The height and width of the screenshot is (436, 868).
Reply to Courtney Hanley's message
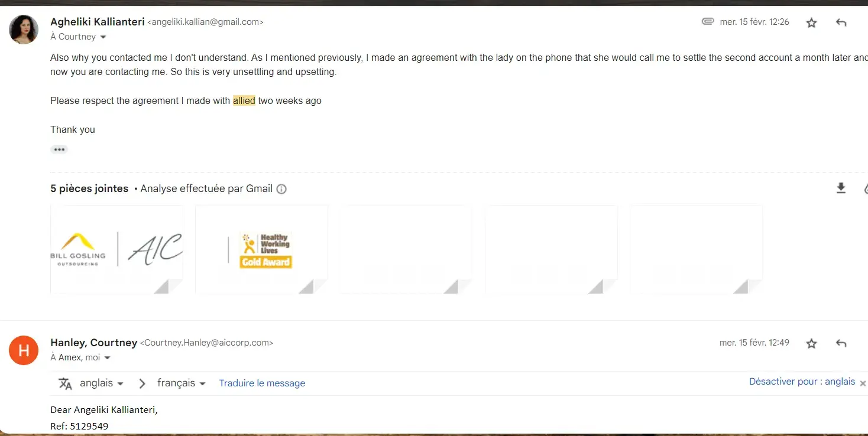[841, 343]
